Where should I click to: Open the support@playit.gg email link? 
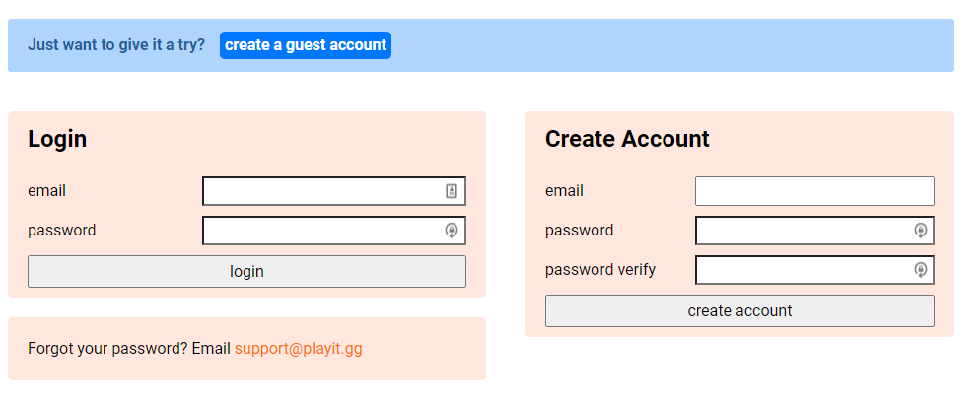(298, 349)
